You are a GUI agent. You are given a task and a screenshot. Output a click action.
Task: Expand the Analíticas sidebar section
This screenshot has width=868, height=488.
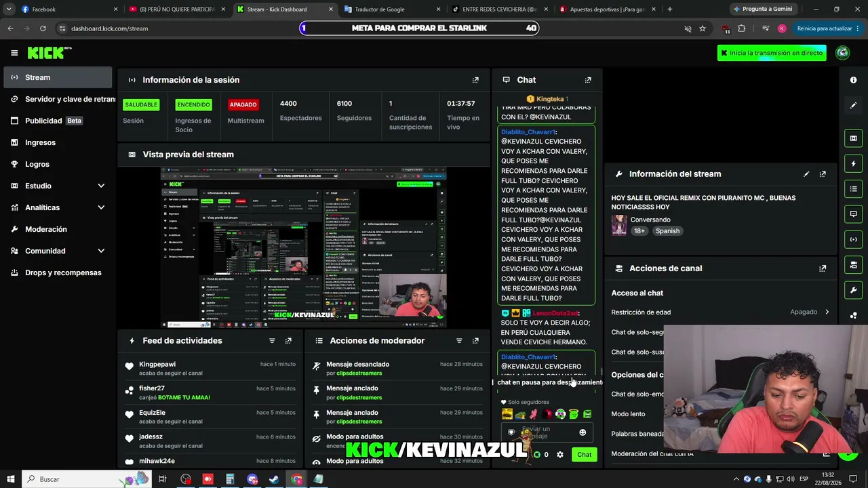pyautogui.click(x=101, y=207)
